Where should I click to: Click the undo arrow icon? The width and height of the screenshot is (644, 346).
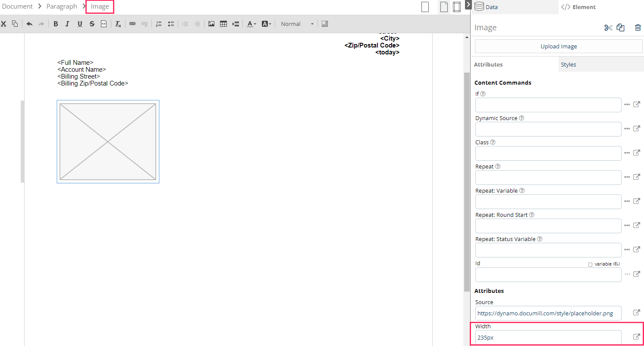pos(29,24)
